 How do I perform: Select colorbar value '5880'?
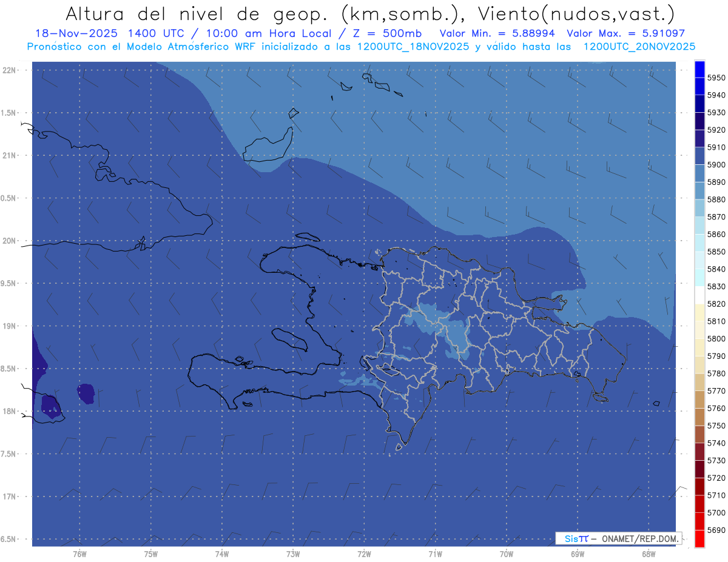[717, 199]
